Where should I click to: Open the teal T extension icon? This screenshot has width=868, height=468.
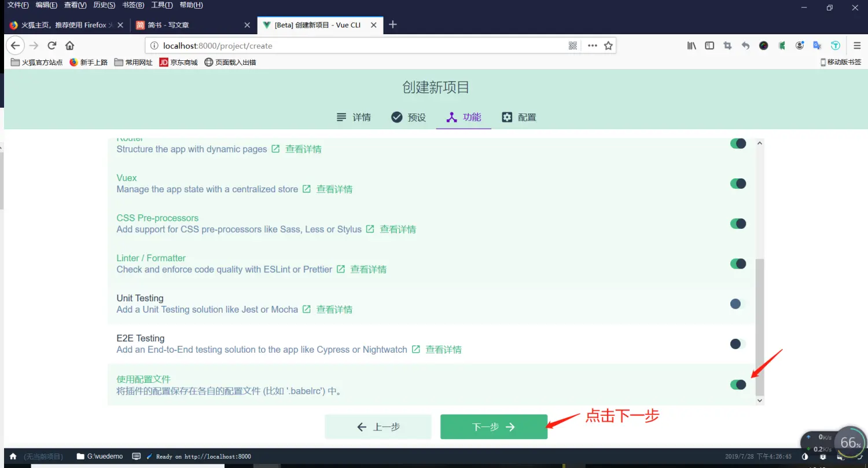tap(835, 46)
